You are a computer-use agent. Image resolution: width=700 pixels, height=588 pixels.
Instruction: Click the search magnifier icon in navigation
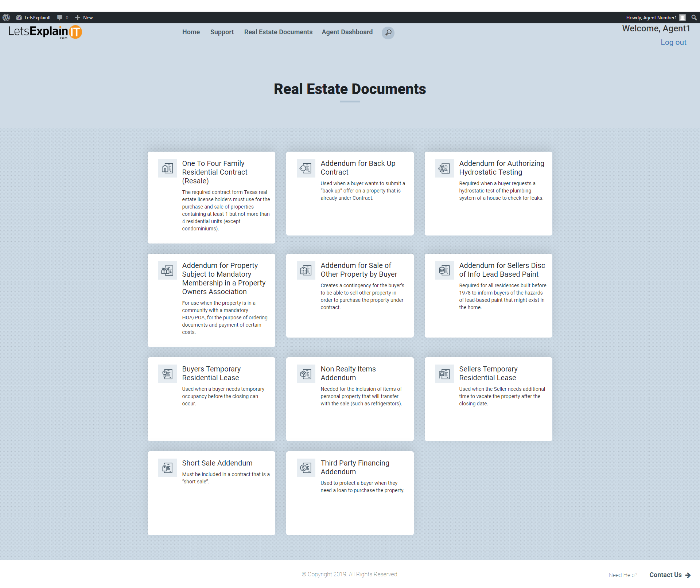[388, 33]
